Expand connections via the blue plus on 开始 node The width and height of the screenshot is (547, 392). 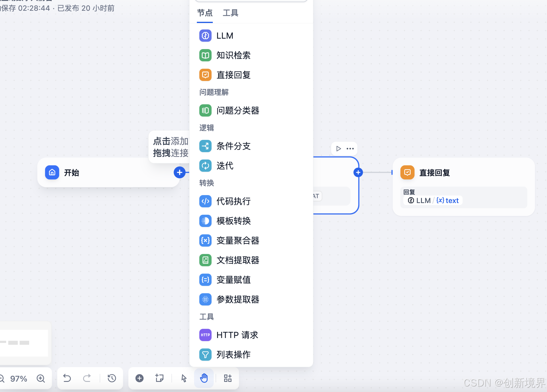coord(180,172)
